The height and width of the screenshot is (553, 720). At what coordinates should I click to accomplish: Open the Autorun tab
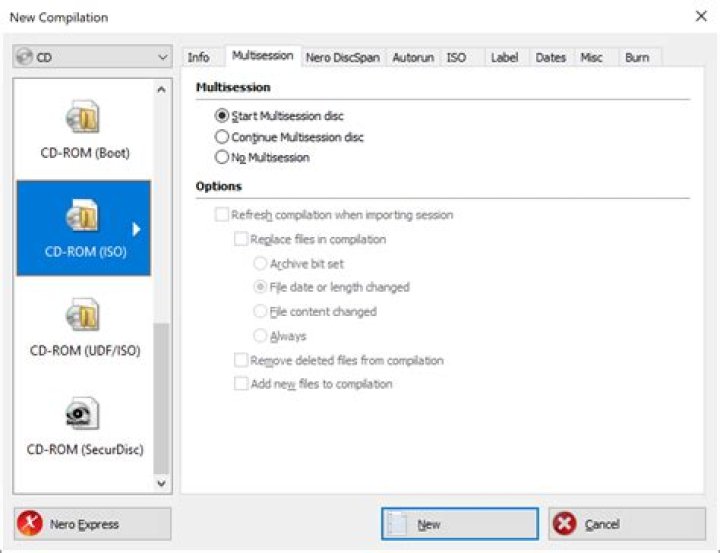point(413,58)
